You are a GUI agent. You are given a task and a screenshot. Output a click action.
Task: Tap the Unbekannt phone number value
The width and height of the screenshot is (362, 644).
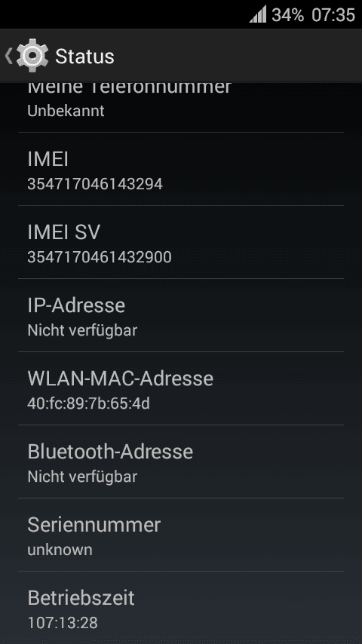click(x=66, y=111)
